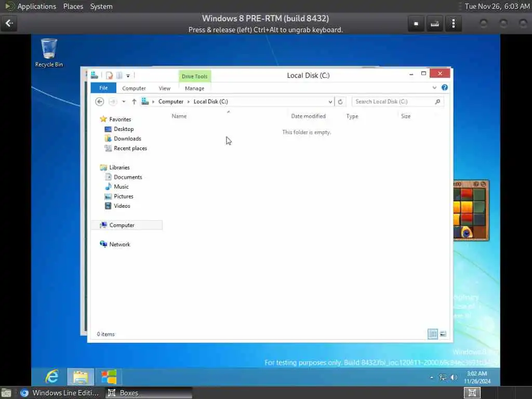The width and height of the screenshot is (532, 399).
Task: Click the New folder quick access icon
Action: (119, 75)
